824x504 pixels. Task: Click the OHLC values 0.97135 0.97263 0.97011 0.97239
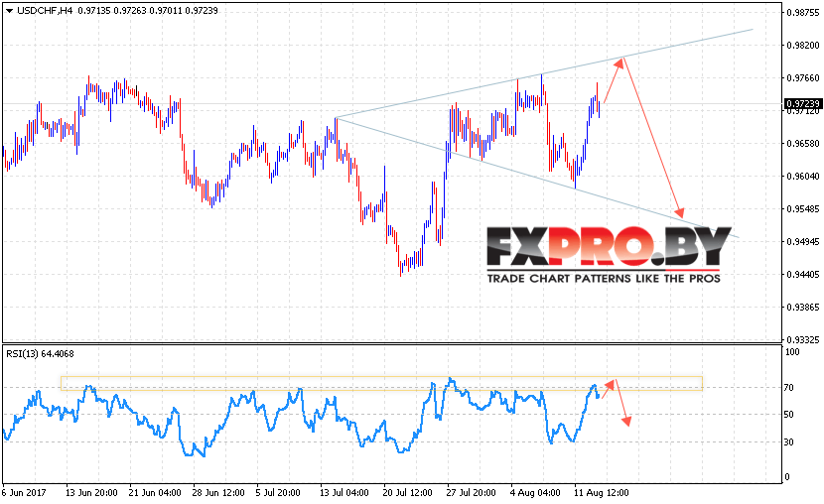[x=148, y=11]
